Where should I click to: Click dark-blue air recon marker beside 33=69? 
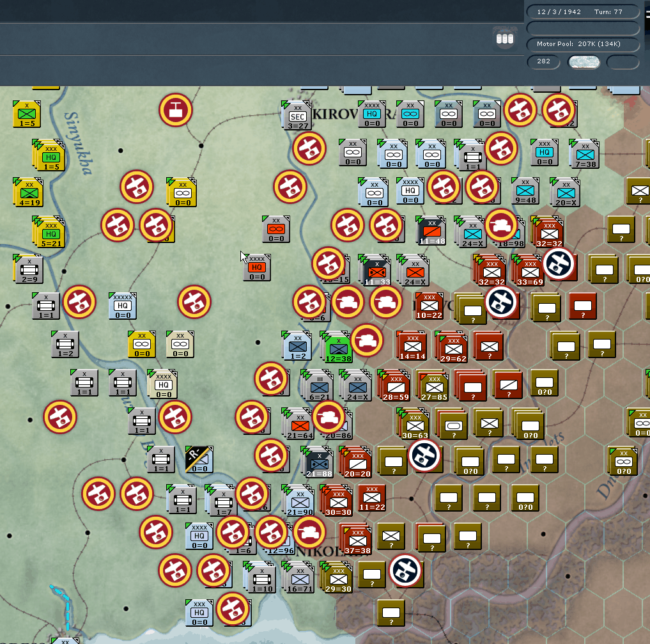pos(559,263)
